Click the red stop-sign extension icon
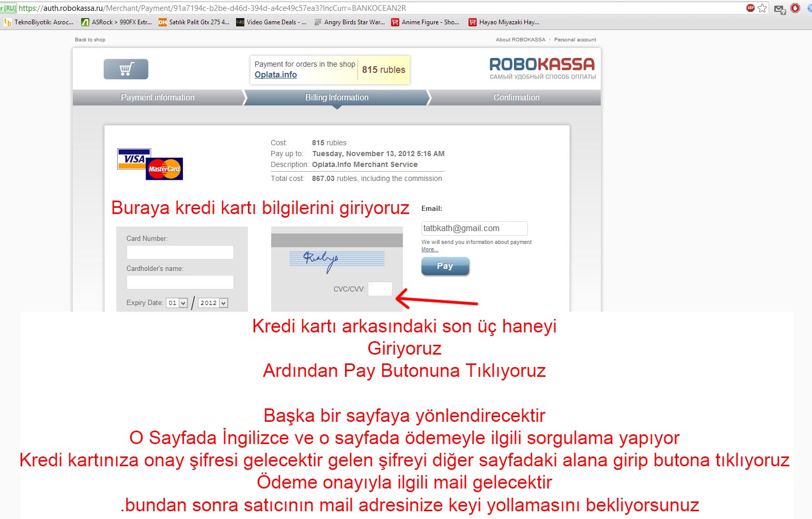 (795, 8)
